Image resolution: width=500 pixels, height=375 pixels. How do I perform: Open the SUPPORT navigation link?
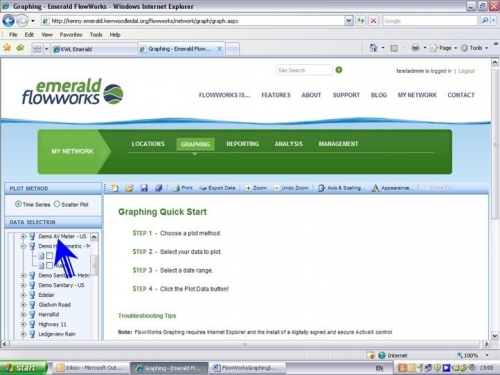pyautogui.click(x=346, y=95)
